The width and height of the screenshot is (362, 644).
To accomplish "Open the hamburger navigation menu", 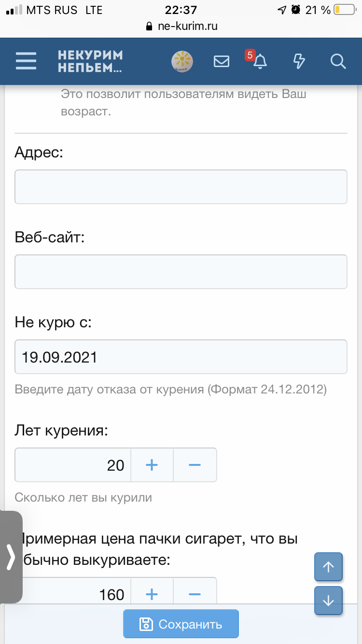I will [x=26, y=61].
